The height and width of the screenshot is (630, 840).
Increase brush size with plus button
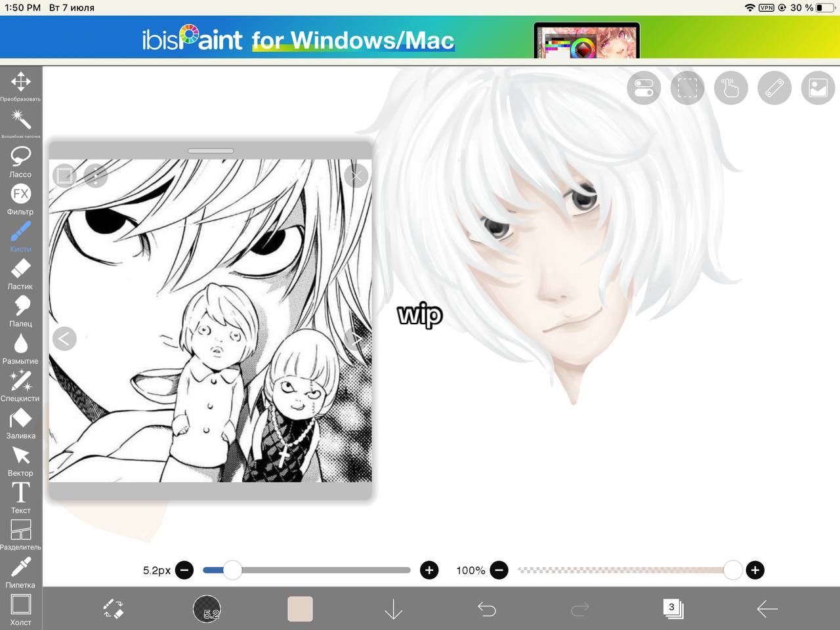point(429,570)
